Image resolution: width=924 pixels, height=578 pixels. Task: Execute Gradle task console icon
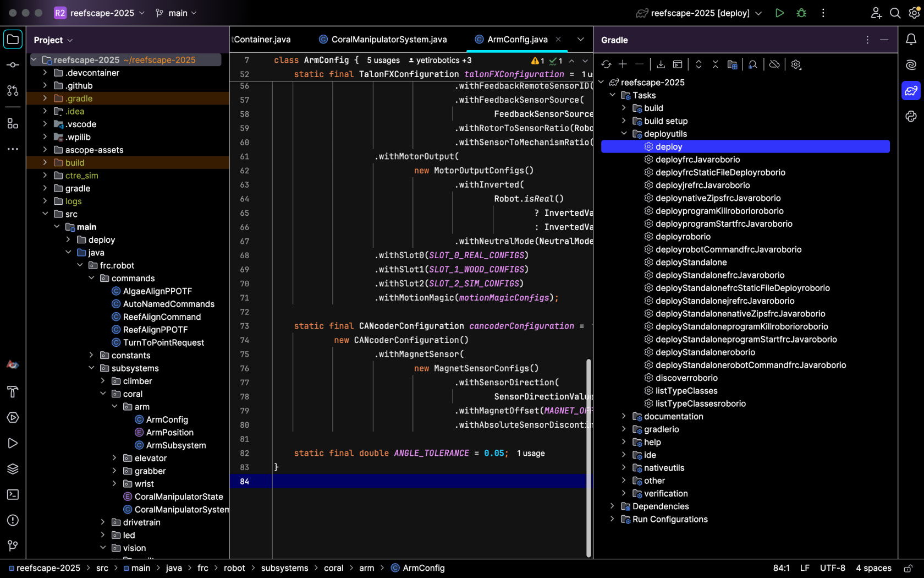pyautogui.click(x=678, y=64)
